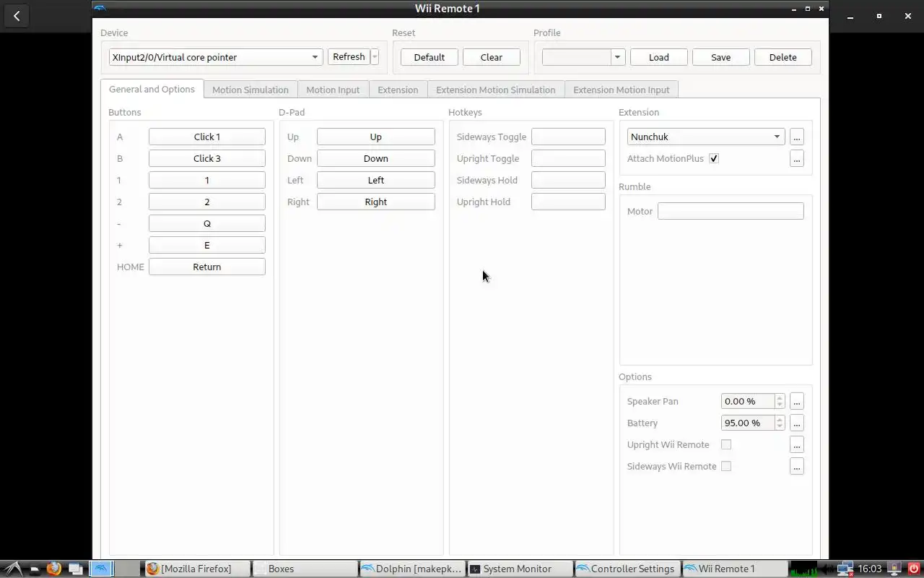Screen dimensions: 924x578
Task: Click the plus button mapping E
Action: (207, 245)
